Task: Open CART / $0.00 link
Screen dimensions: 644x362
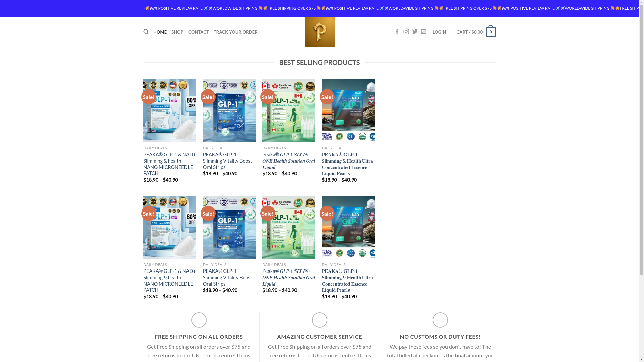Action: coord(470,32)
